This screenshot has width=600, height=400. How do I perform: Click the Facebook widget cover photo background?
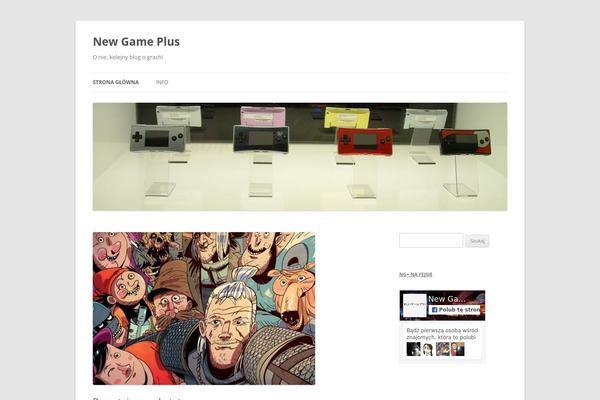coord(474,298)
